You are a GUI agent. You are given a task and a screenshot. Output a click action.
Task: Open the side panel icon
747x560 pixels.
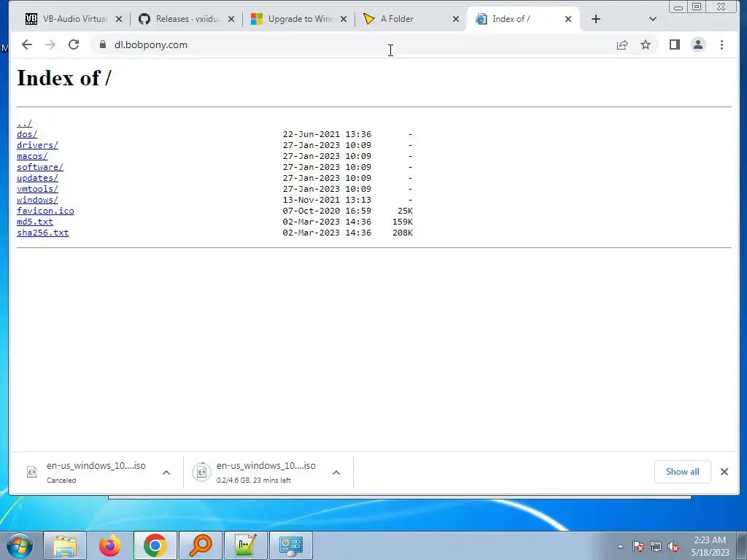pyautogui.click(x=675, y=44)
